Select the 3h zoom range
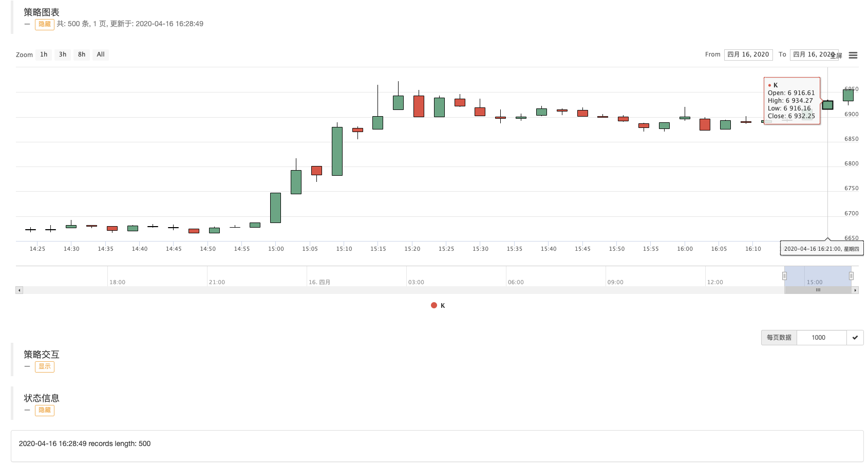 click(63, 54)
